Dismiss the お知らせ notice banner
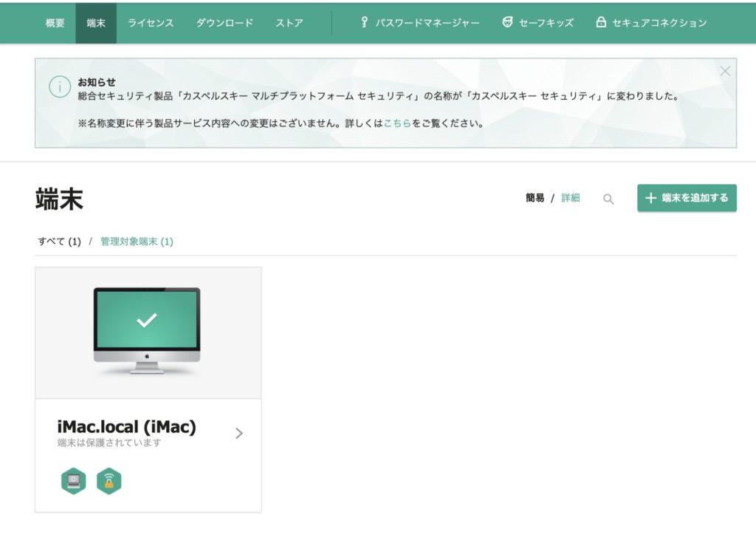756x535 pixels. (725, 71)
